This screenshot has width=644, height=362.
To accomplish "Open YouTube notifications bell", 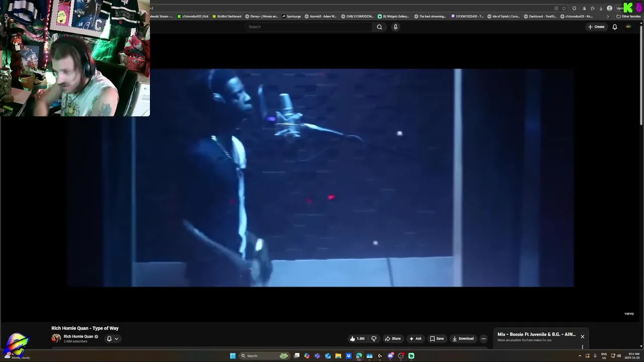I will [614, 27].
